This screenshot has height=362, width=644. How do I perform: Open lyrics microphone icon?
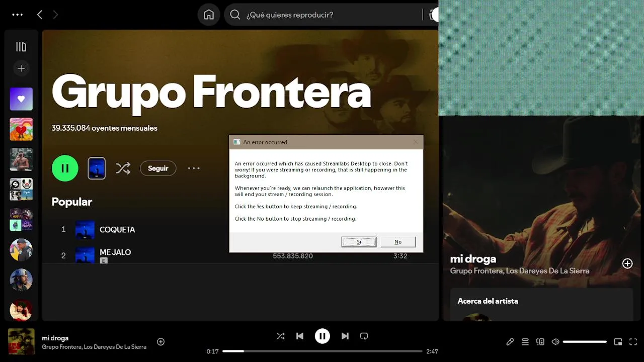coord(510,342)
